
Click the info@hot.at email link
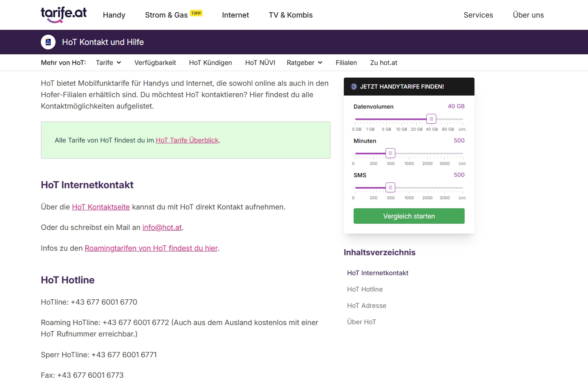pyautogui.click(x=162, y=227)
